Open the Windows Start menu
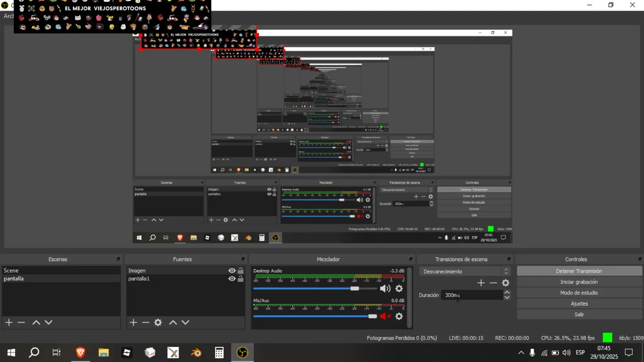This screenshot has height=362, width=644. (11, 352)
